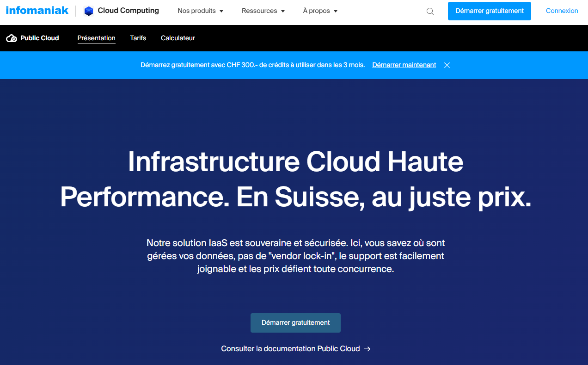This screenshot has height=365, width=588.
Task: Click the Cloud Computing text label
Action: pos(128,11)
